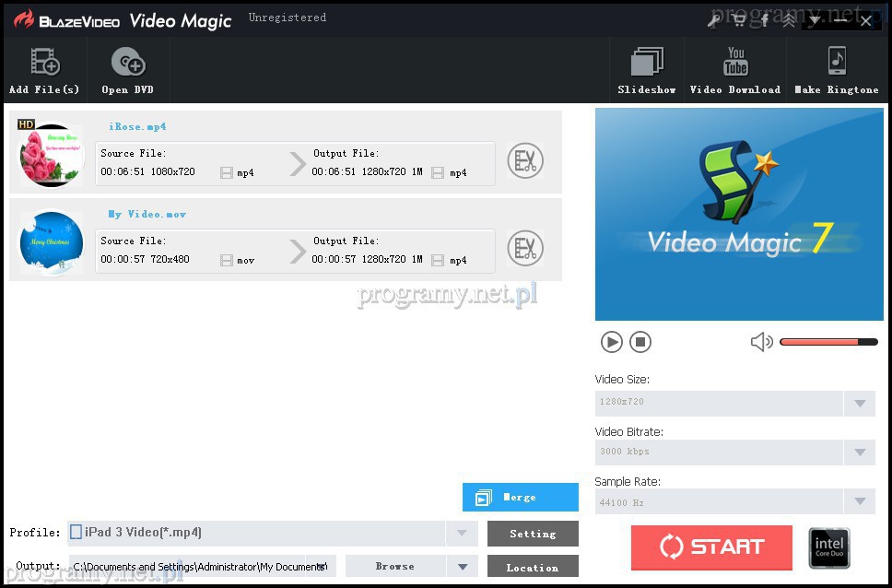Image resolution: width=892 pixels, height=588 pixels.
Task: Click the Add File(s) icon
Action: 44,64
